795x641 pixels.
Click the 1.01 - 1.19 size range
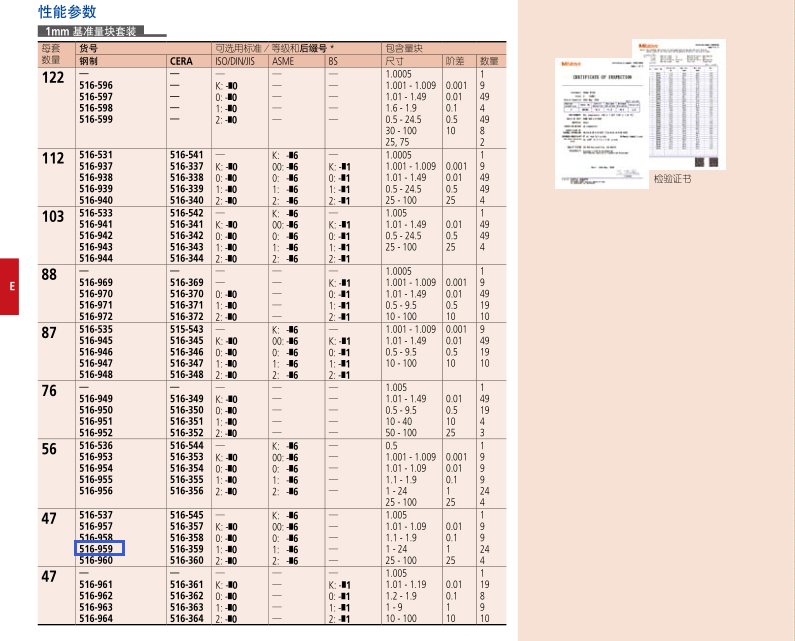click(406, 584)
